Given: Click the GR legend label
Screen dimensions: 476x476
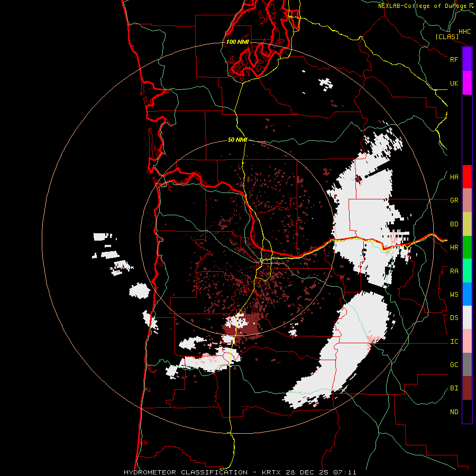Looking at the screenshot, I should 454,200.
